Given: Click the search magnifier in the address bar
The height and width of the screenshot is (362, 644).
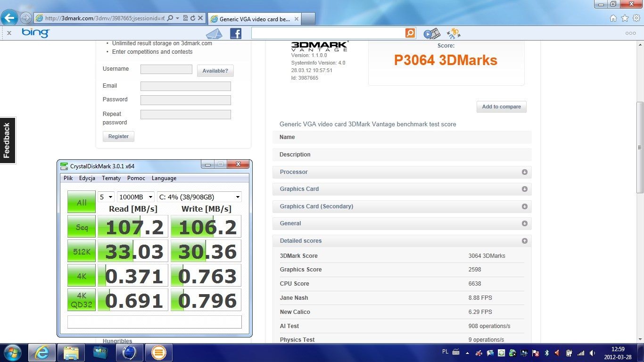Looking at the screenshot, I should point(170,18).
